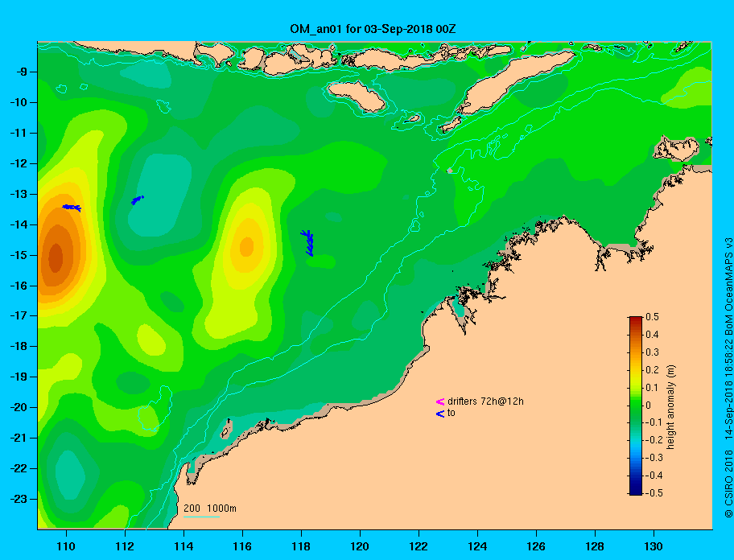Click the "126" longitude axis label
This screenshot has height=560, width=734.
pos(536,546)
